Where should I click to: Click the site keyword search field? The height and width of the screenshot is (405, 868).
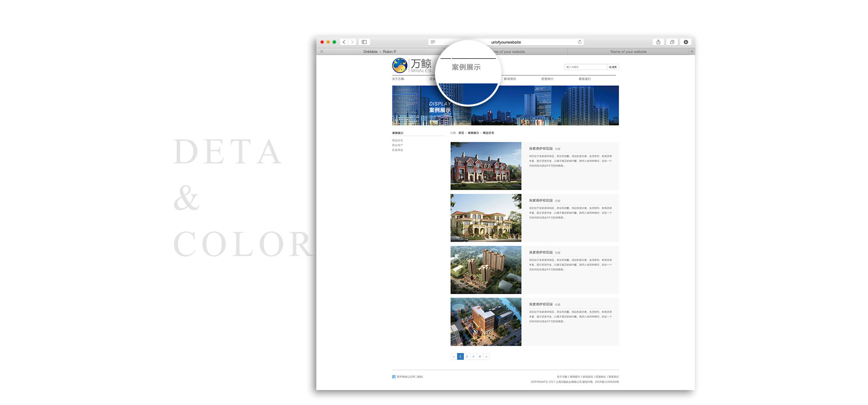coord(585,67)
